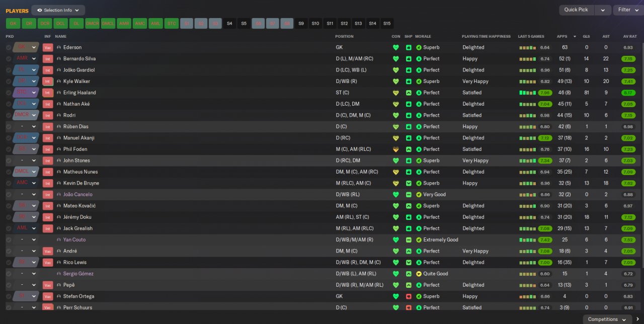Open the Competitions dropdown
Viewport: 644px width, 324px height.
click(608, 319)
